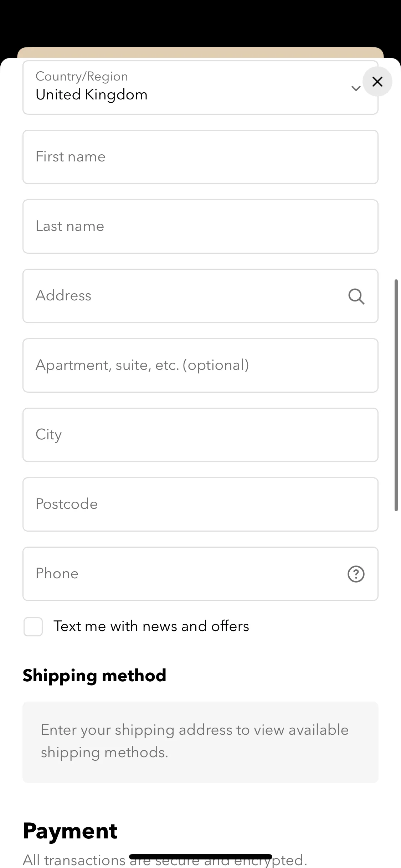Click the City input field
This screenshot has height=868, width=401.
pyautogui.click(x=200, y=435)
